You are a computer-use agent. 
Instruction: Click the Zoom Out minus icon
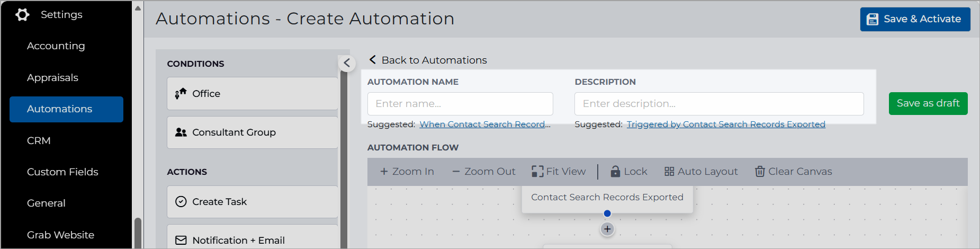pos(456,172)
